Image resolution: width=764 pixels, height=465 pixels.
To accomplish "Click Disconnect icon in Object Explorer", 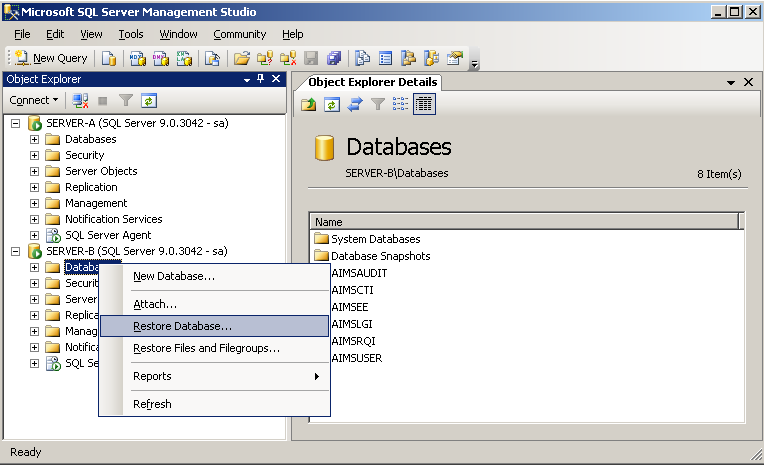I will pos(81,100).
